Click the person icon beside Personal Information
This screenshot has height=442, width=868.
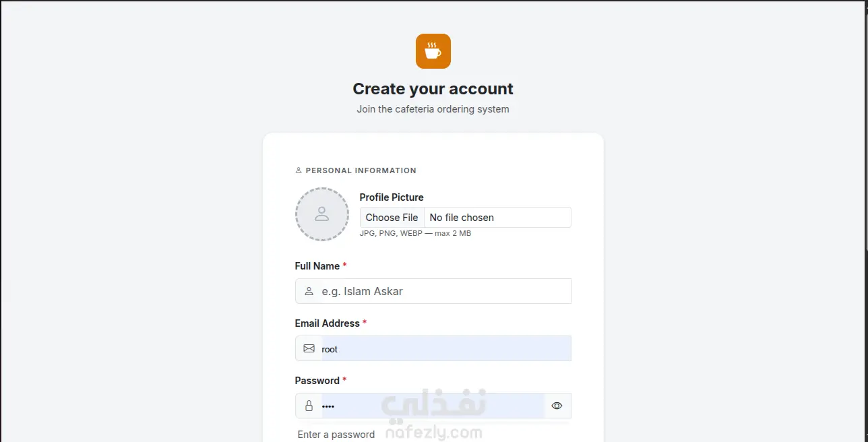point(299,170)
